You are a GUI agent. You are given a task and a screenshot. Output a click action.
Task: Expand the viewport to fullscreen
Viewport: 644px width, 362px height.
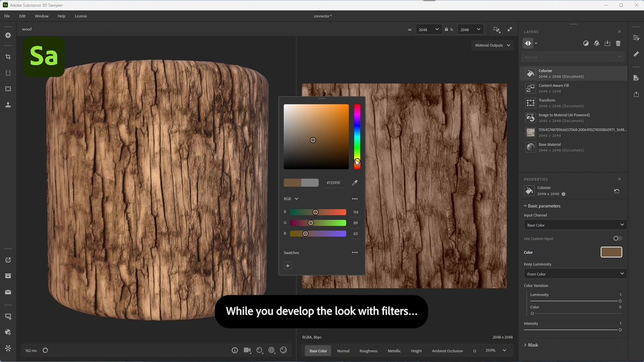pos(510,29)
